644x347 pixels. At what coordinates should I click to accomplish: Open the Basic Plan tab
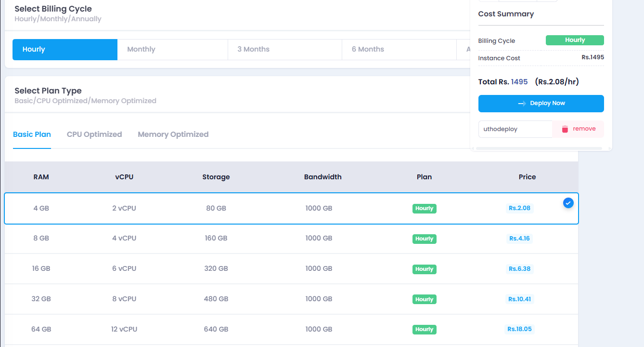tap(32, 134)
